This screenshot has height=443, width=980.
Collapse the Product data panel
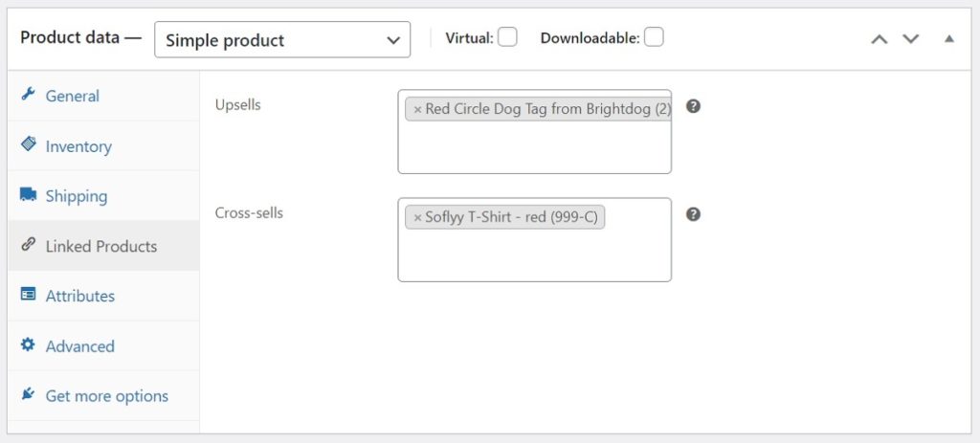(x=949, y=38)
